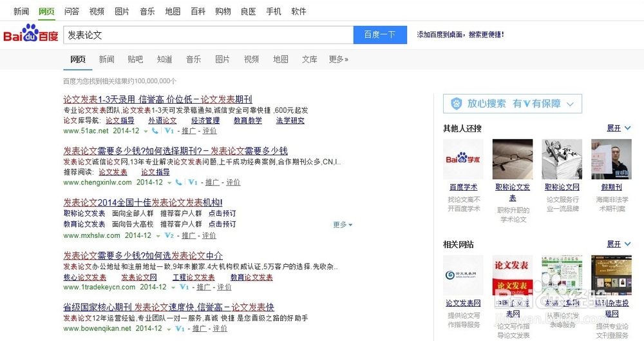This screenshot has height=341, width=644.
Task: Click the 外语论文 sublink
Action: coord(162,121)
